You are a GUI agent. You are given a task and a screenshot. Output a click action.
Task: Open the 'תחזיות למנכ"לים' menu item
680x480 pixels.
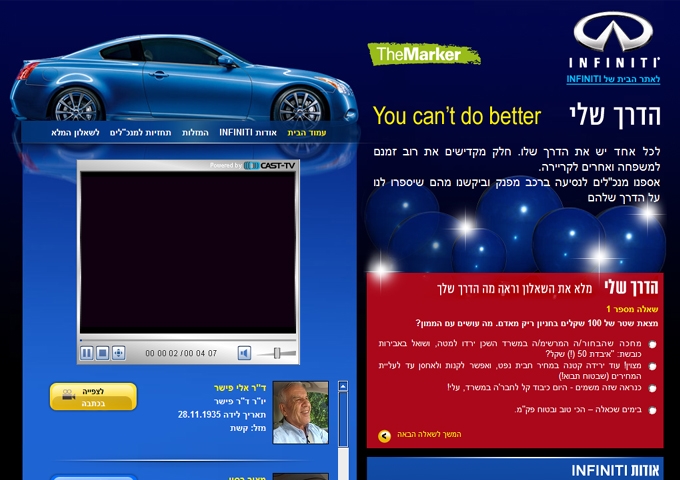141,132
